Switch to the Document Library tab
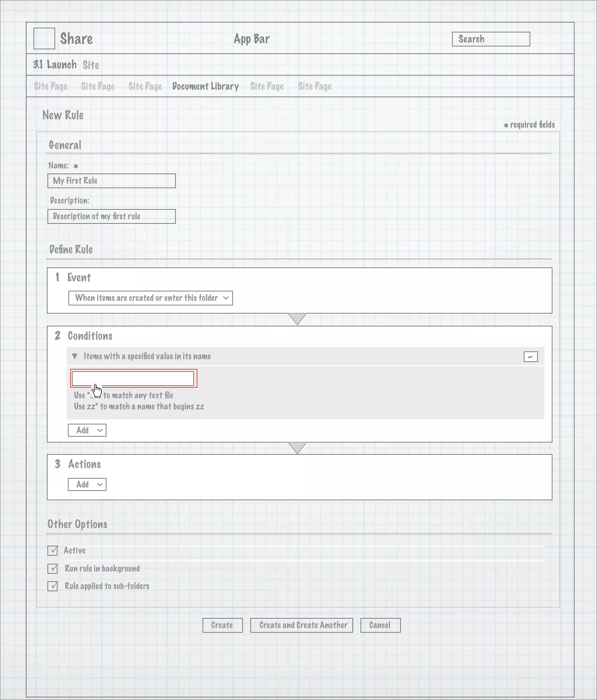Viewport: 597px width, 700px height. (x=205, y=87)
